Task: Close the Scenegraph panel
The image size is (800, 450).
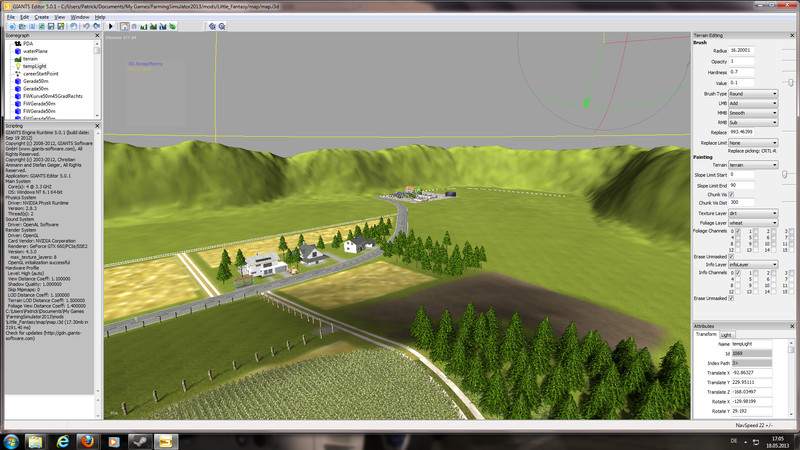Action: pyautogui.click(x=97, y=35)
